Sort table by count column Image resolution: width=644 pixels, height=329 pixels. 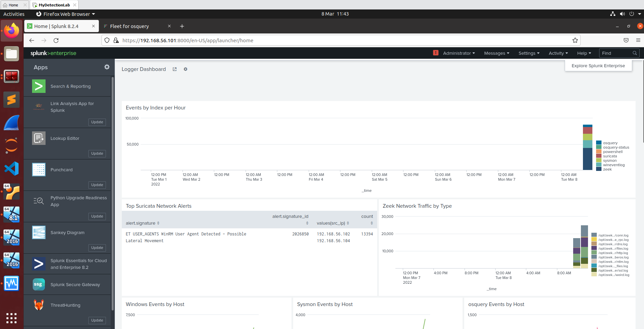[x=367, y=220]
